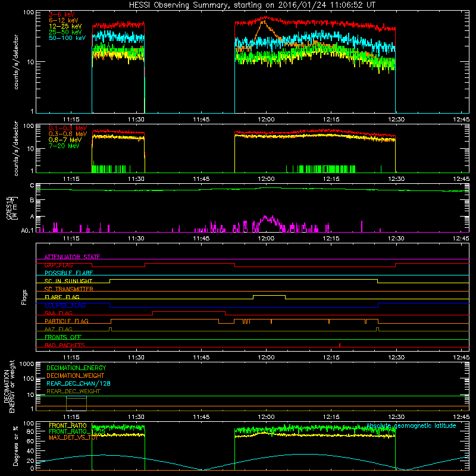Click the 0.1-0.3 MeV legend label
Screen dimensions: 476x476
tap(68, 128)
